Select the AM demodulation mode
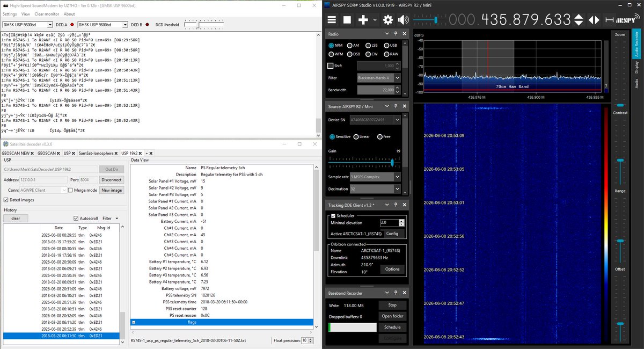This screenshot has height=349, width=644. pyautogui.click(x=350, y=46)
